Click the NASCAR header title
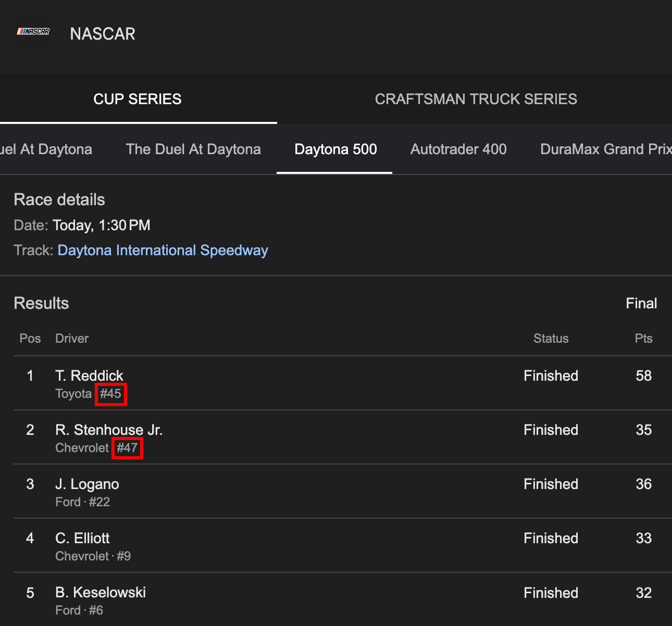 pyautogui.click(x=103, y=34)
